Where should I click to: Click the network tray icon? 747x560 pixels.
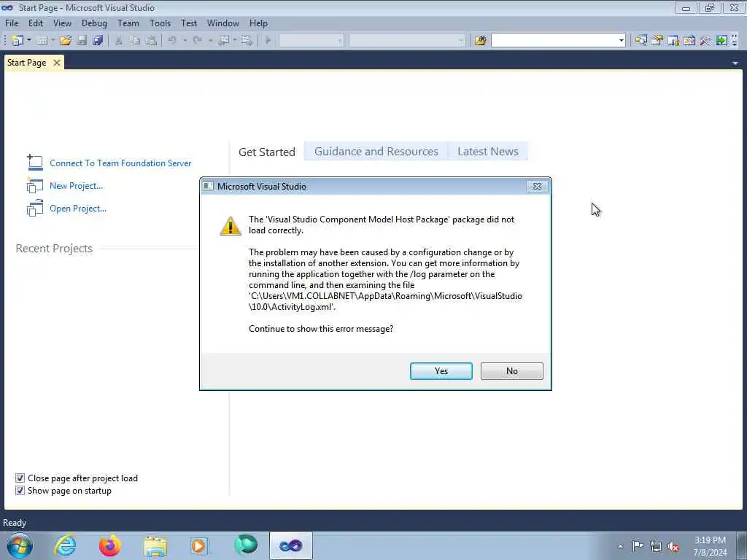pos(656,546)
